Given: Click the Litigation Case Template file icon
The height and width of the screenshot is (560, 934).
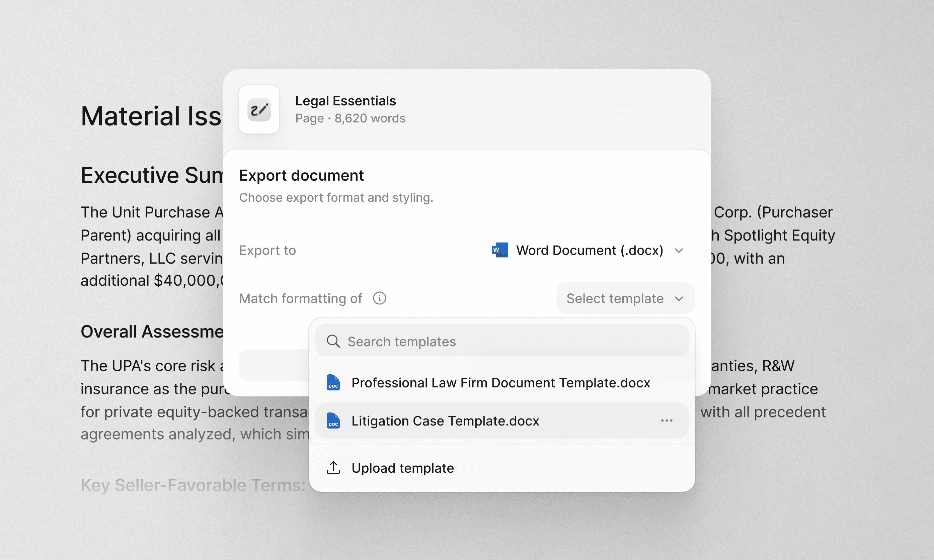Looking at the screenshot, I should pyautogui.click(x=333, y=421).
